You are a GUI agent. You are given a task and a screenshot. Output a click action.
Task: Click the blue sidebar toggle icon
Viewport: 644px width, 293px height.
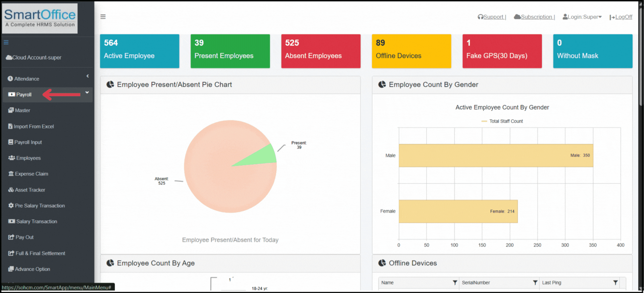point(6,43)
